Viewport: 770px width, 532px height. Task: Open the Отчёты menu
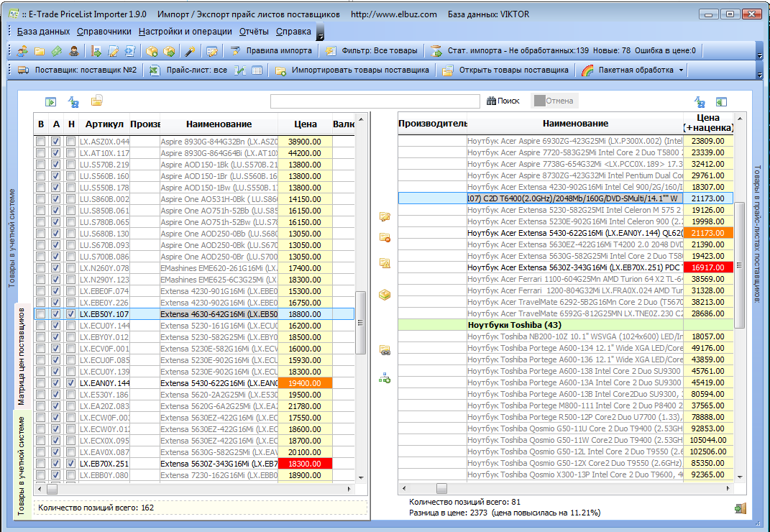(x=254, y=32)
